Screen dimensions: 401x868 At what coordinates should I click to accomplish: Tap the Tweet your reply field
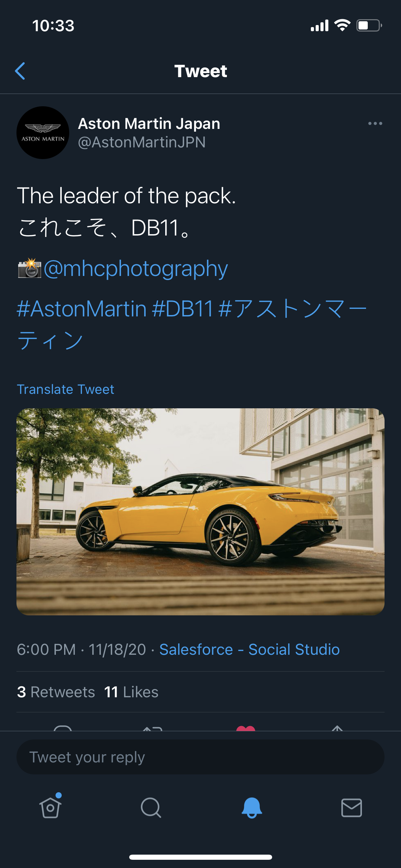[200, 757]
